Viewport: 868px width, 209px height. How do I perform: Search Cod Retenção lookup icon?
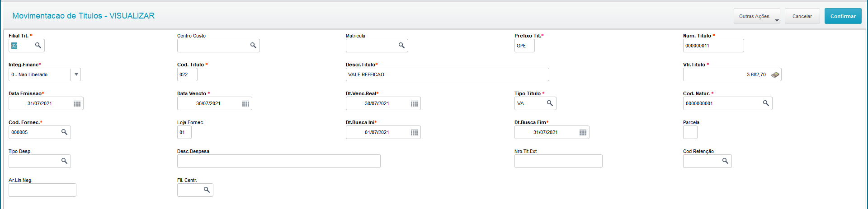(725, 161)
